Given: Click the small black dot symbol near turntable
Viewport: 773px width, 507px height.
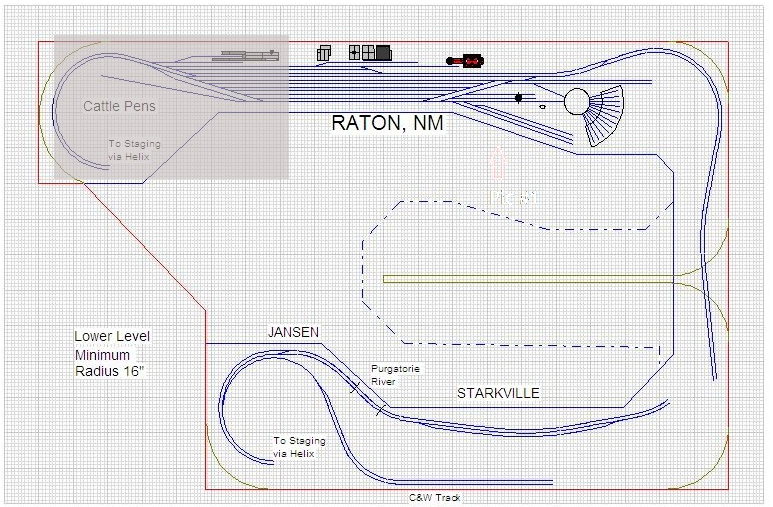Looking at the screenshot, I should 518,97.
